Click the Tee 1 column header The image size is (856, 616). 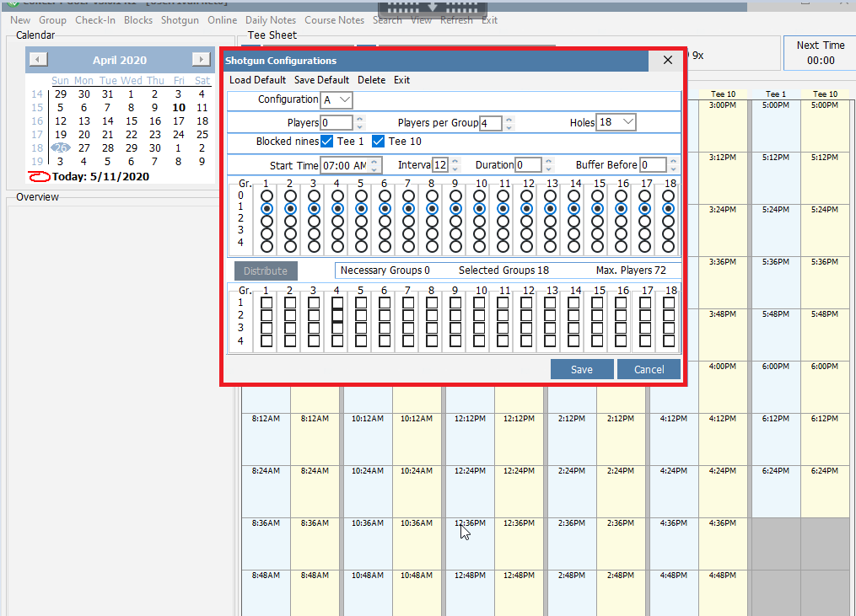776,94
